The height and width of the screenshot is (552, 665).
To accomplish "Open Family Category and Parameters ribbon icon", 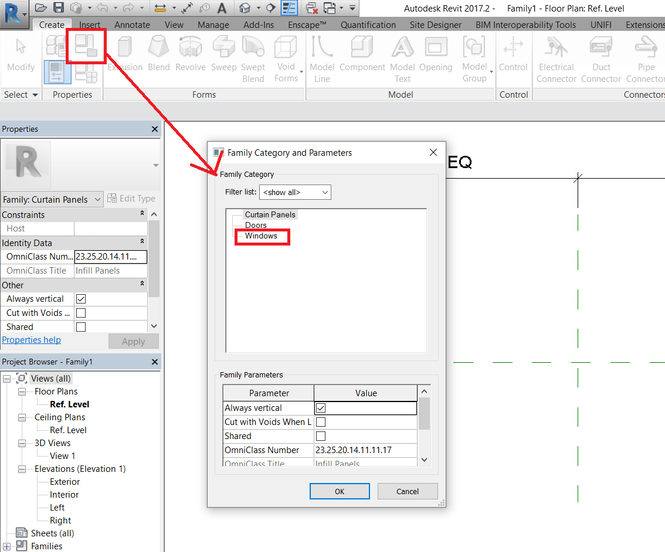I will click(86, 46).
